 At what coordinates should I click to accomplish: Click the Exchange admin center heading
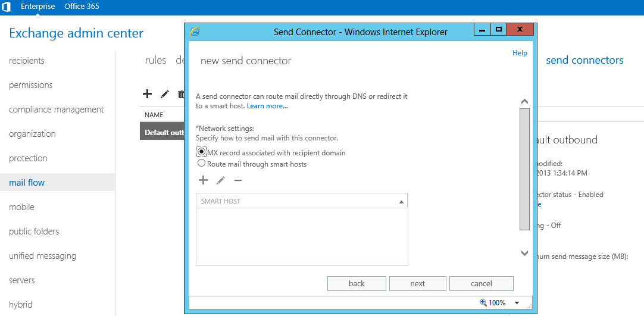[x=76, y=33]
